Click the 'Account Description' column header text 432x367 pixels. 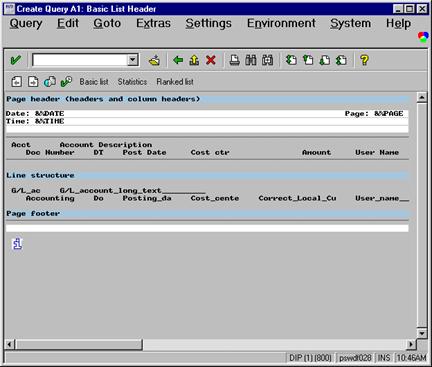(x=106, y=145)
